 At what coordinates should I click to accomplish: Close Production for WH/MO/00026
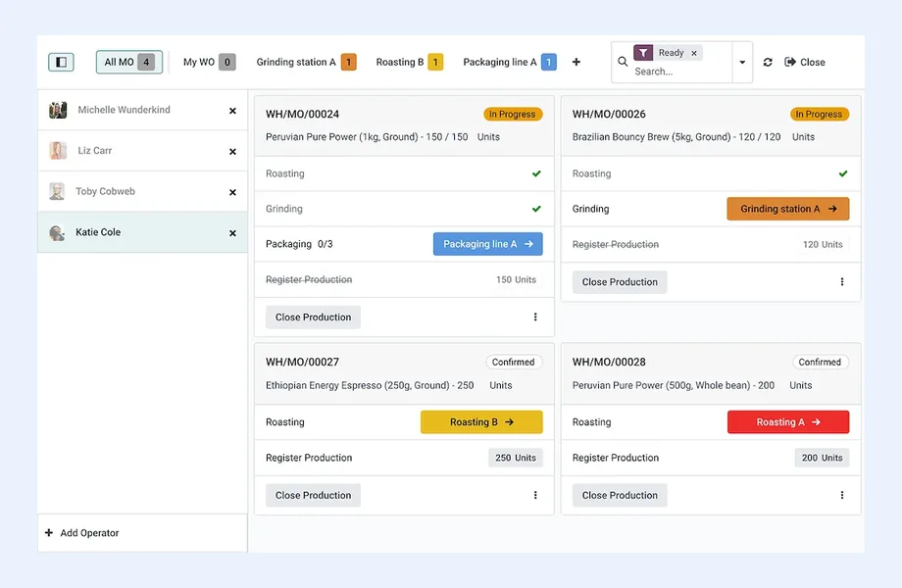(620, 282)
